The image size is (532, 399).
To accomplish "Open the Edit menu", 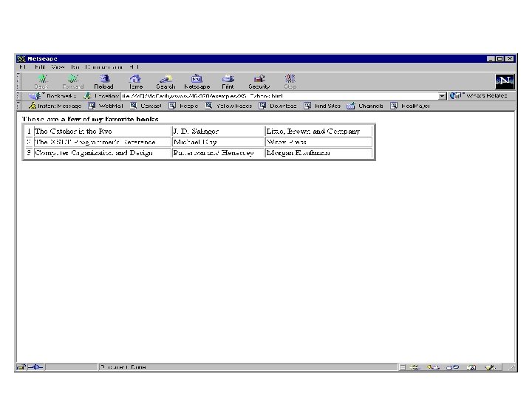I will tap(40, 67).
